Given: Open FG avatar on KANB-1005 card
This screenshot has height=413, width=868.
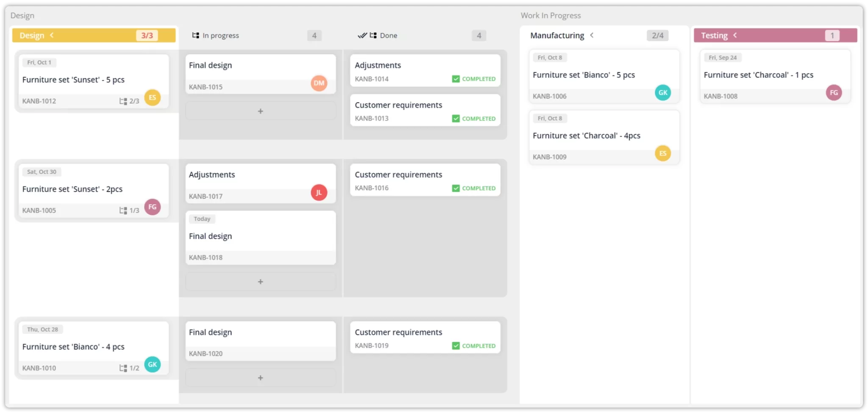Looking at the screenshot, I should tap(152, 207).
